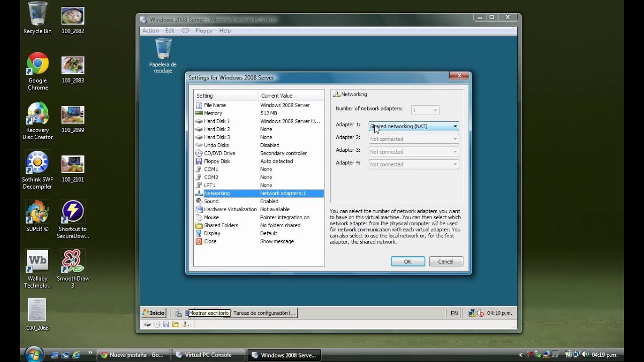Click the guest tray network warning icon
Image resolution: width=644 pixels, height=362 pixels.
(471, 313)
